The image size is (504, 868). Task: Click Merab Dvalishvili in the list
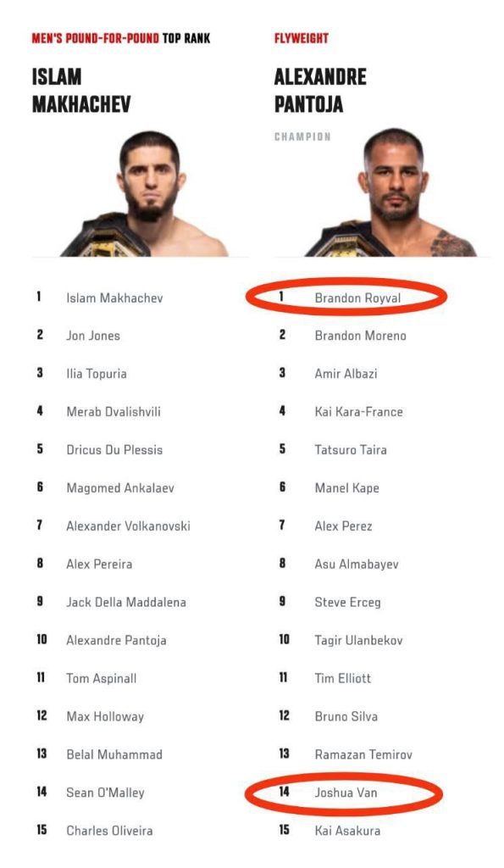click(x=114, y=412)
